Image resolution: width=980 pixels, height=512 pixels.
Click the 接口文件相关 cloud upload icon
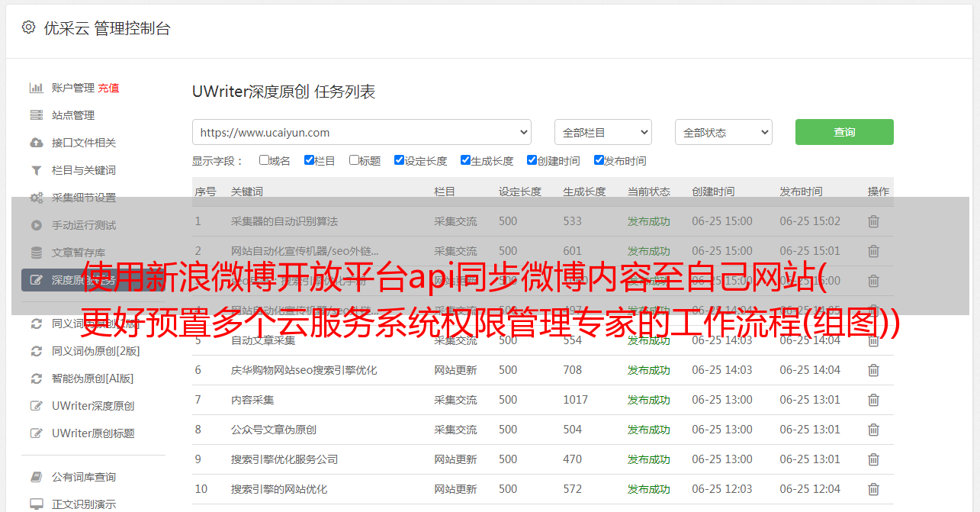[x=36, y=143]
